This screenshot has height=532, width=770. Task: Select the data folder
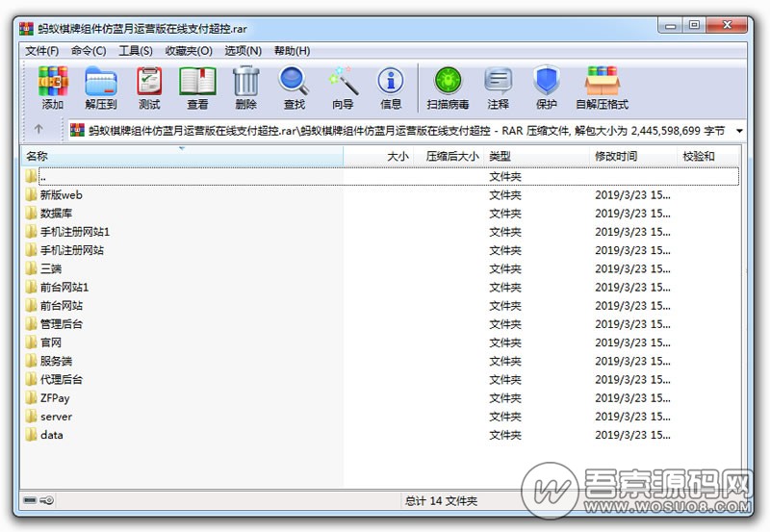381,435
